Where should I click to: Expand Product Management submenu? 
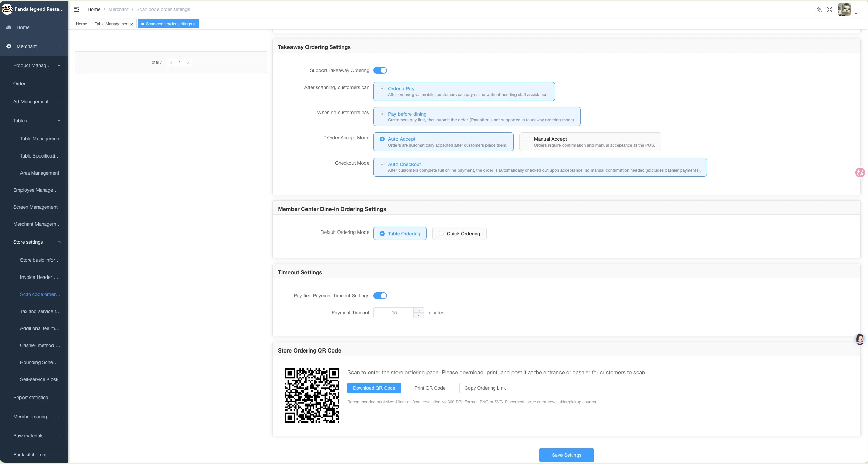point(59,65)
